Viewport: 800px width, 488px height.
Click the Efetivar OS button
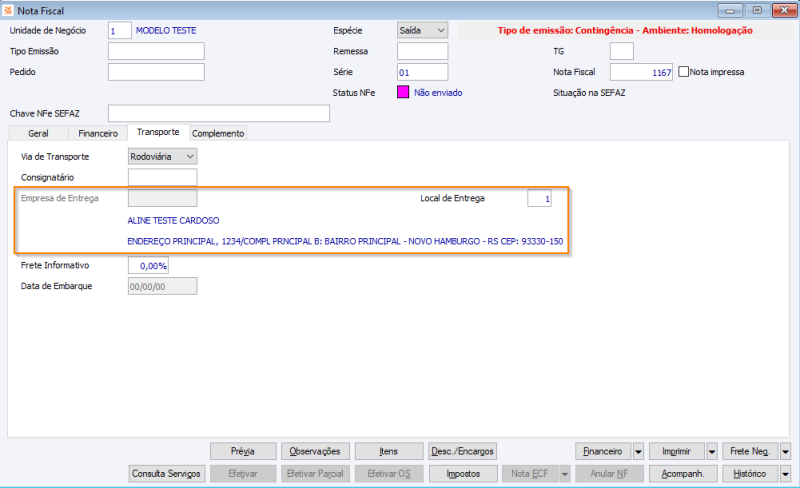(389, 474)
